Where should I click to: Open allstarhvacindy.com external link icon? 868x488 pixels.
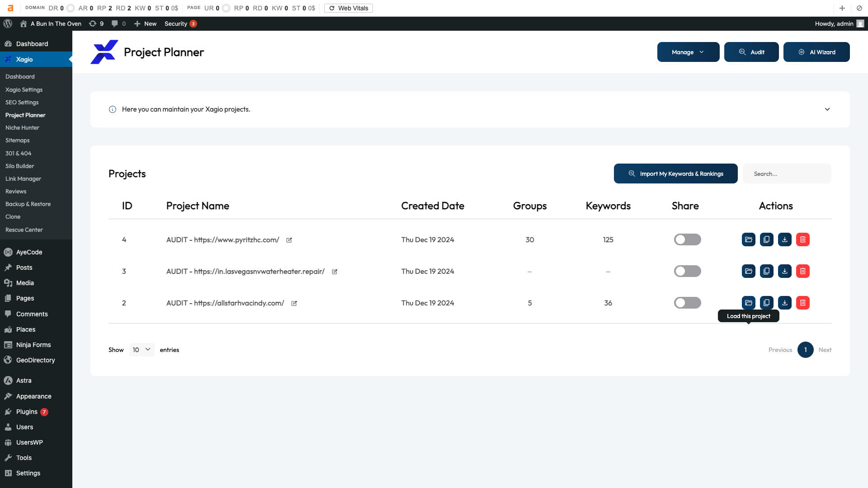tap(294, 303)
